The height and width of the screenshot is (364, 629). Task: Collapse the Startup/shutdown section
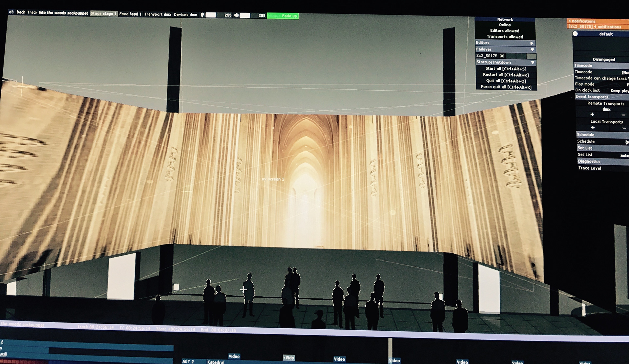coord(533,63)
